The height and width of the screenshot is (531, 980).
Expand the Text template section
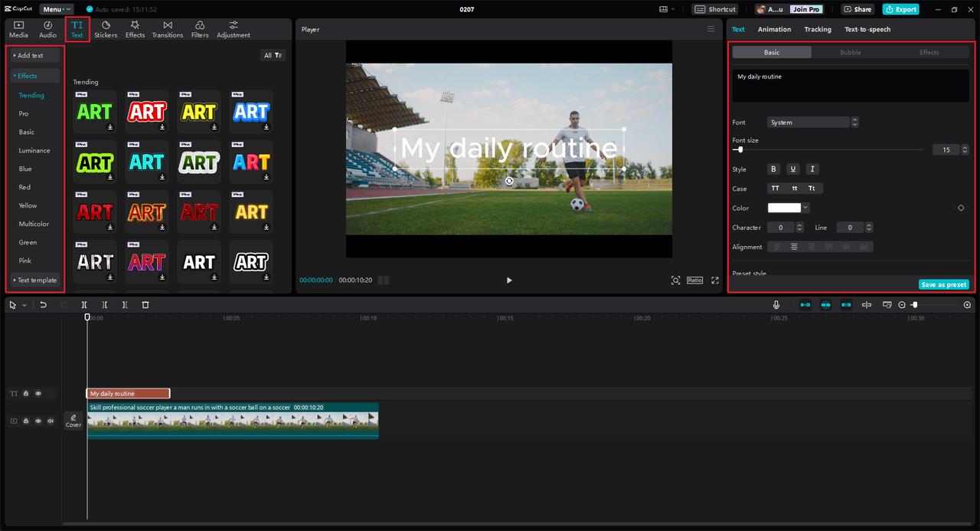[34, 280]
